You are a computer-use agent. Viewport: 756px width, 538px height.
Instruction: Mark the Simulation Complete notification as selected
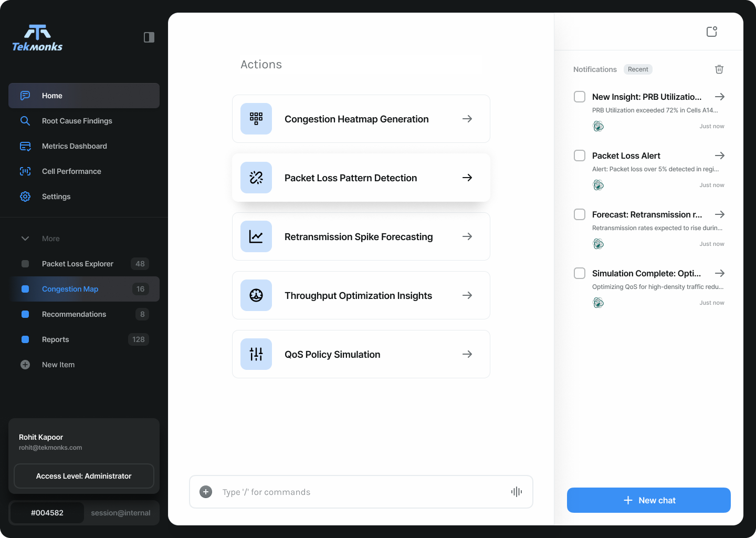coord(579,273)
